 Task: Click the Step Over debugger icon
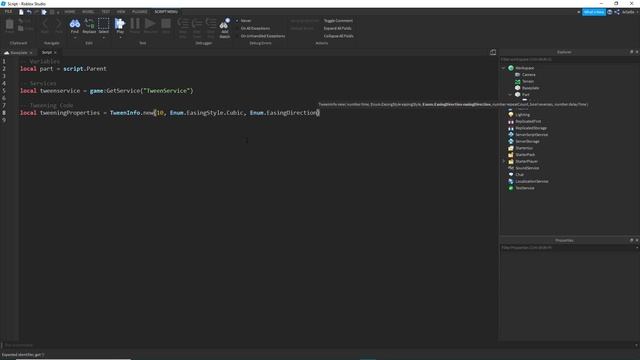pos(197,23)
